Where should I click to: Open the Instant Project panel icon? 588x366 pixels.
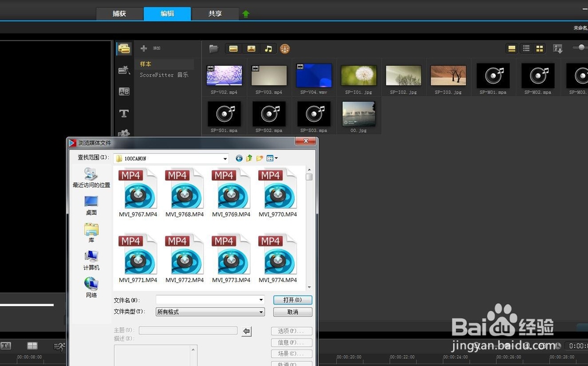click(123, 70)
